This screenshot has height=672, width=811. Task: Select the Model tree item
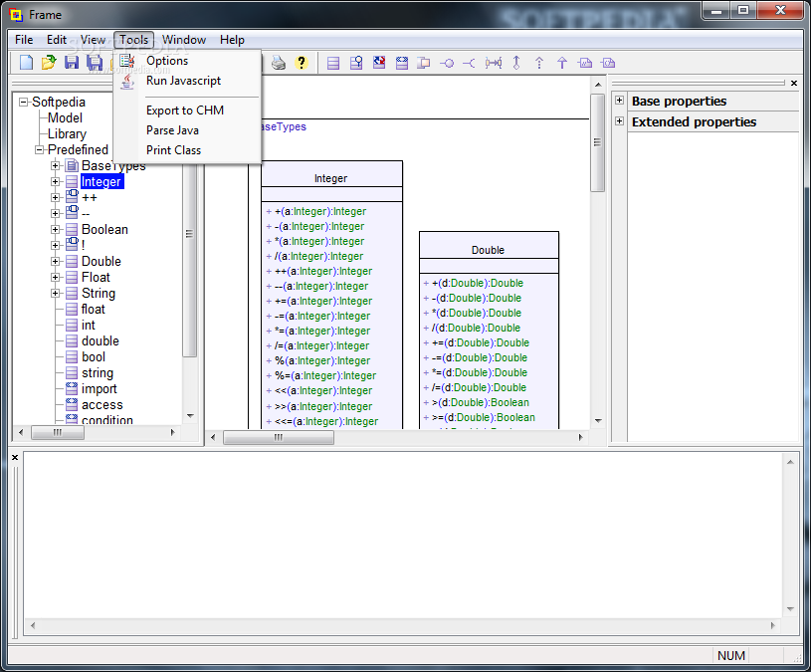pos(65,117)
